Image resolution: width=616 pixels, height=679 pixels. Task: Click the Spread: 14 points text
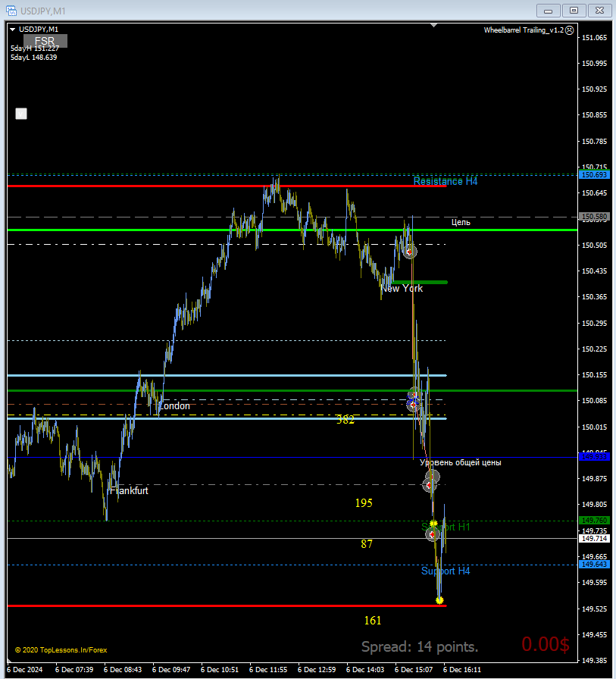(420, 646)
